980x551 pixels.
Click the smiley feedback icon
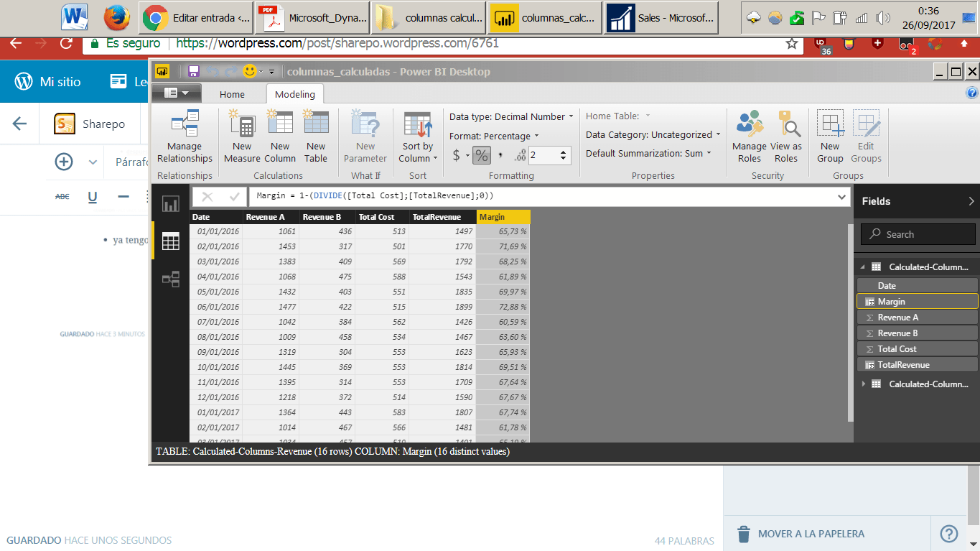250,71
